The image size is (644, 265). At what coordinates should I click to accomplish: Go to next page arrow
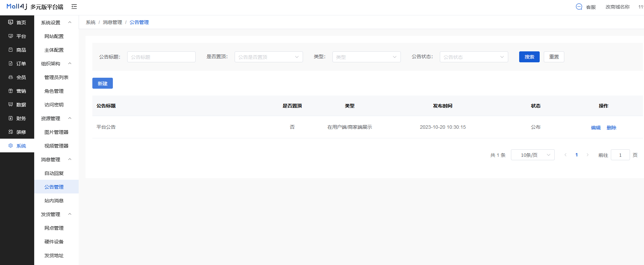click(588, 155)
